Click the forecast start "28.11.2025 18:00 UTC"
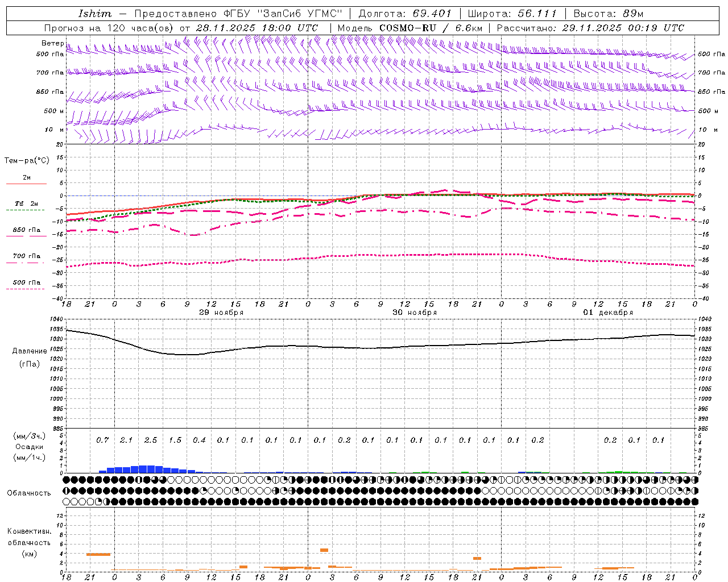Viewport: 728px width, 582px height. coord(257,28)
